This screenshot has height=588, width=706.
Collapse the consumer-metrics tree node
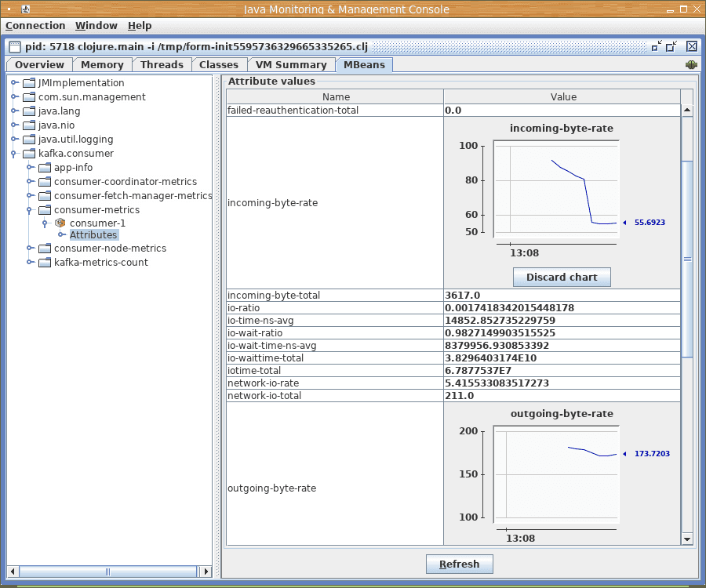coord(30,210)
